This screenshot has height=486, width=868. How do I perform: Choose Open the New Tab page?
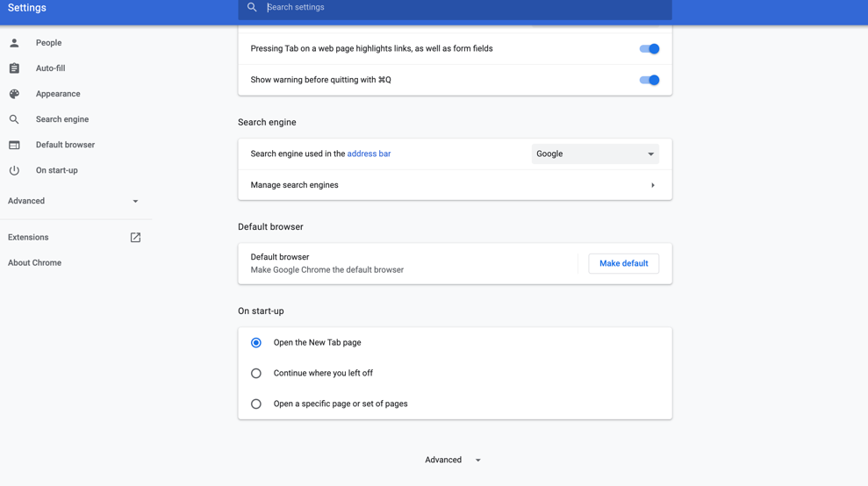[256, 343]
